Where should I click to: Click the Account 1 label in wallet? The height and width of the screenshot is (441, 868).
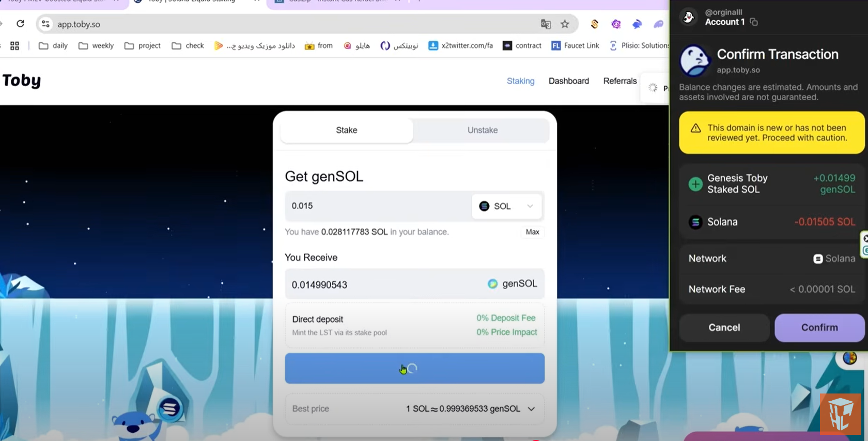pyautogui.click(x=724, y=22)
